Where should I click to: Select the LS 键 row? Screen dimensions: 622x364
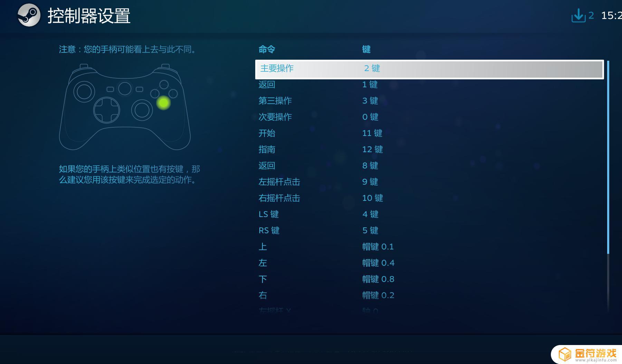coord(429,214)
